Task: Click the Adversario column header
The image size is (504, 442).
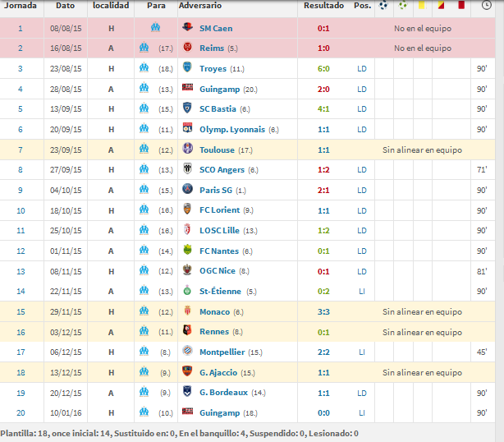Action: pyautogui.click(x=200, y=5)
